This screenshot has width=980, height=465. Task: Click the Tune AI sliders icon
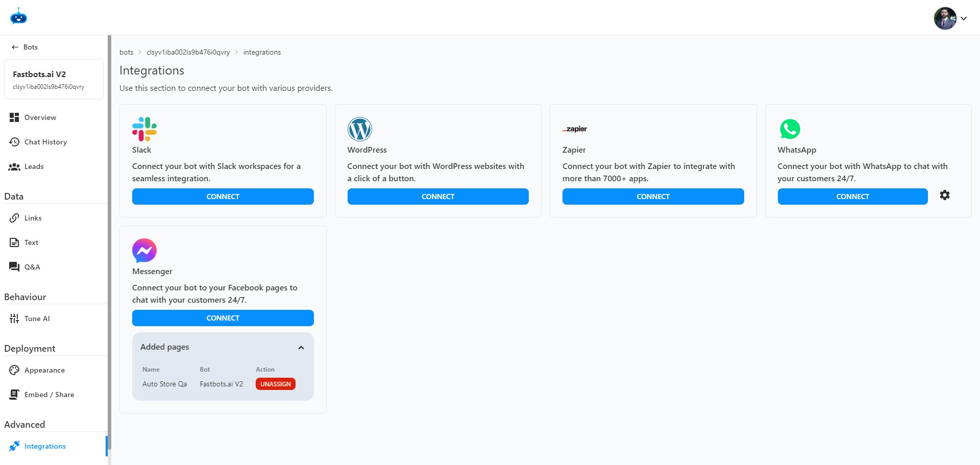coord(14,319)
